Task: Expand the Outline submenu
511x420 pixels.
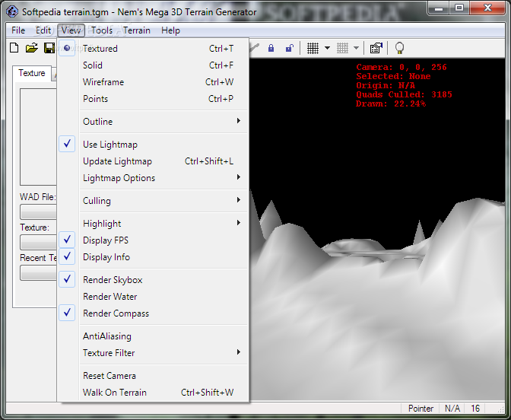Action: point(153,121)
